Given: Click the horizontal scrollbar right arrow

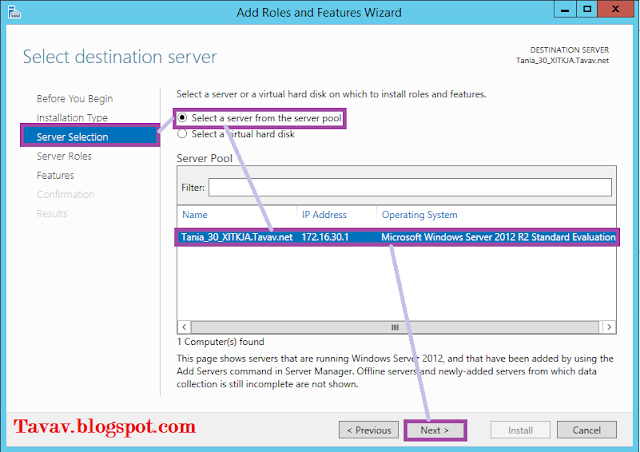Looking at the screenshot, I should click(x=609, y=327).
